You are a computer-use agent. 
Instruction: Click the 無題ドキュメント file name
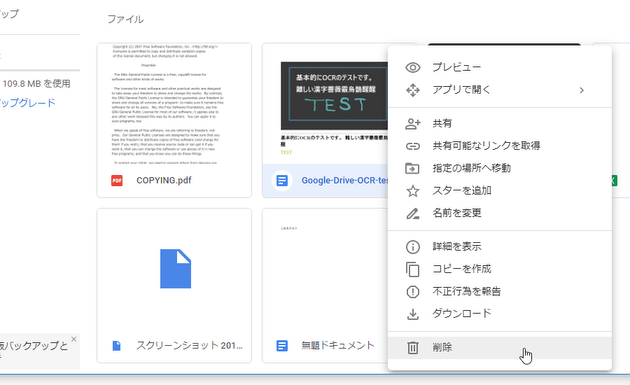coord(338,346)
